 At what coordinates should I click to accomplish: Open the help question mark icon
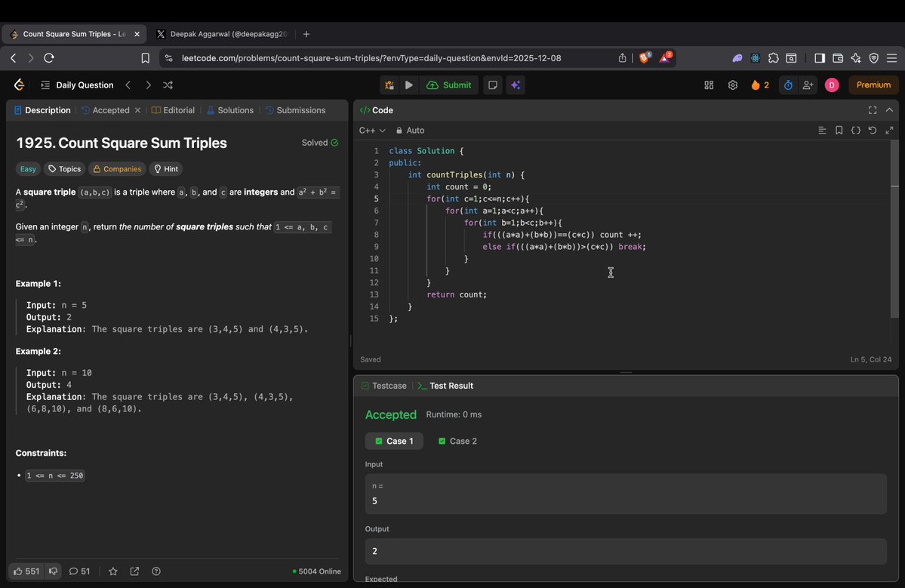155,571
